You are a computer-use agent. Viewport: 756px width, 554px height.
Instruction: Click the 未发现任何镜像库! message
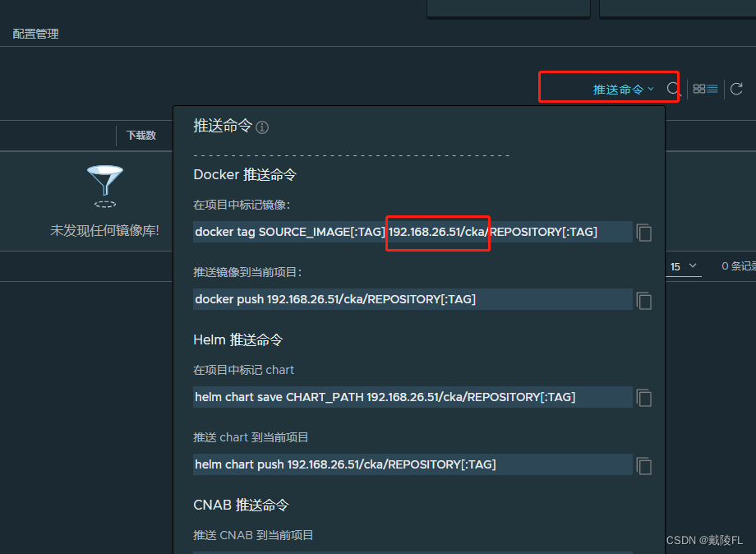point(104,230)
